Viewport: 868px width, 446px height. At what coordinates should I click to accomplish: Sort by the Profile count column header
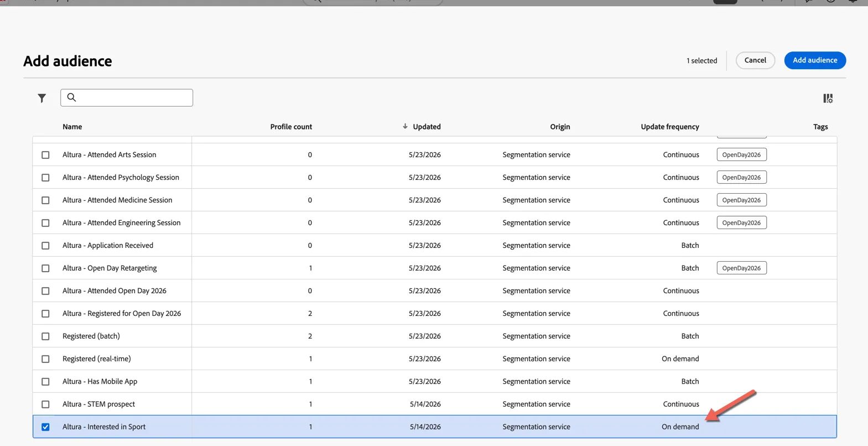coord(291,127)
